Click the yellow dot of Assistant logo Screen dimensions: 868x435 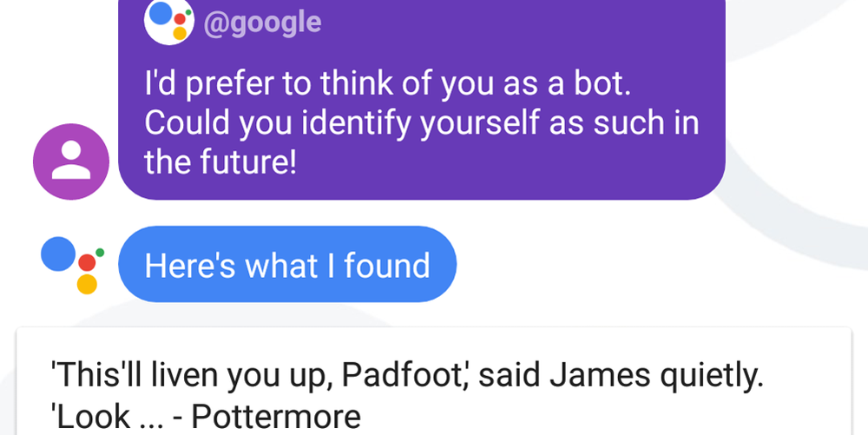pos(87,284)
